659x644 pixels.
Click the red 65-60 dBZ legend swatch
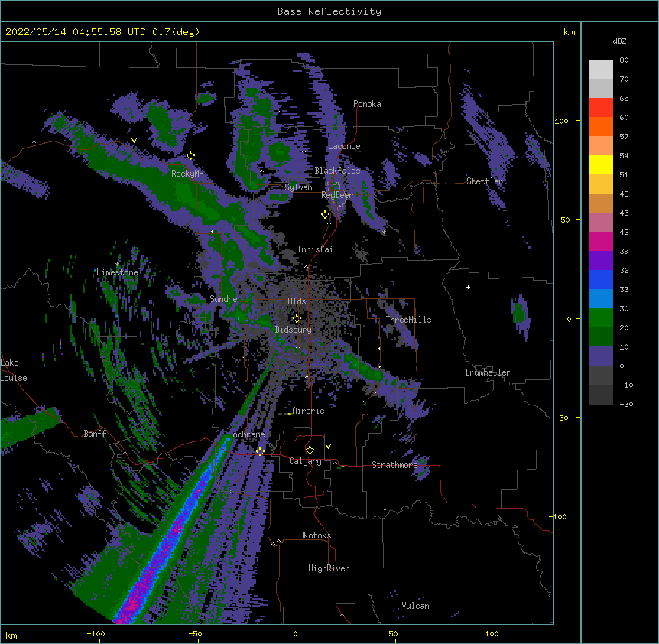coord(601,108)
